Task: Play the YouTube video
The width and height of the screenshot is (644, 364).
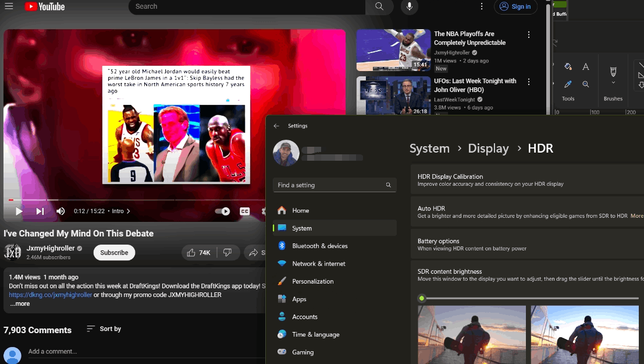Action: pos(19,211)
